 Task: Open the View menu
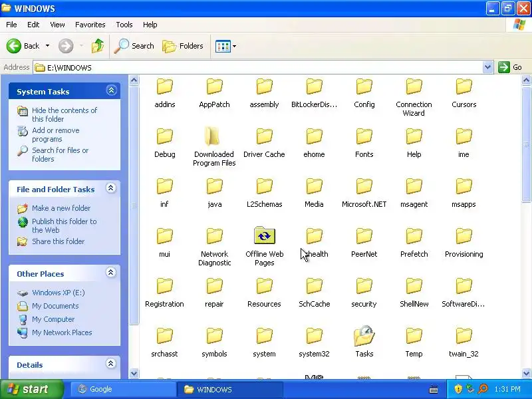[57, 25]
